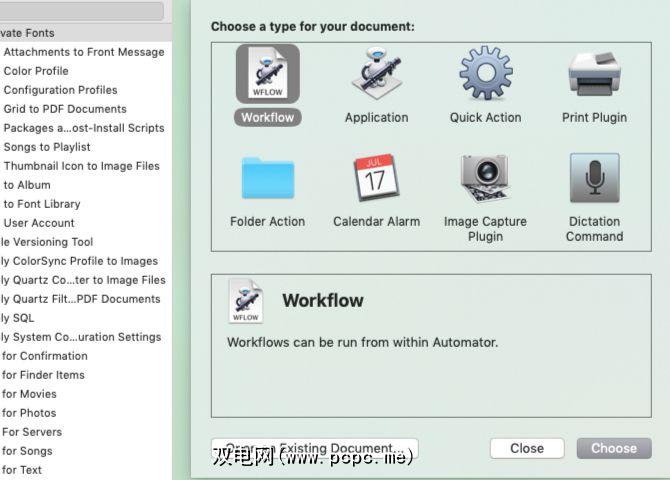Click the Choose button
Image resolution: width=670 pixels, height=480 pixels.
614,448
